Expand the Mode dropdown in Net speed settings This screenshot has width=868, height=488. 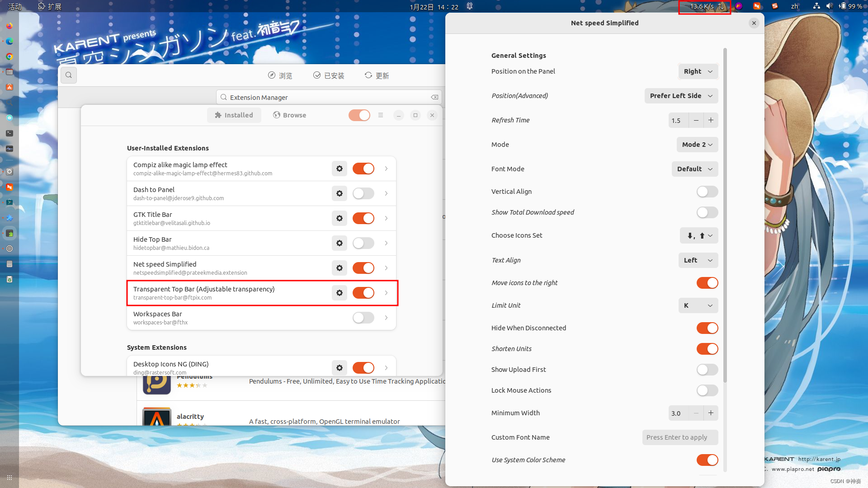click(x=697, y=144)
